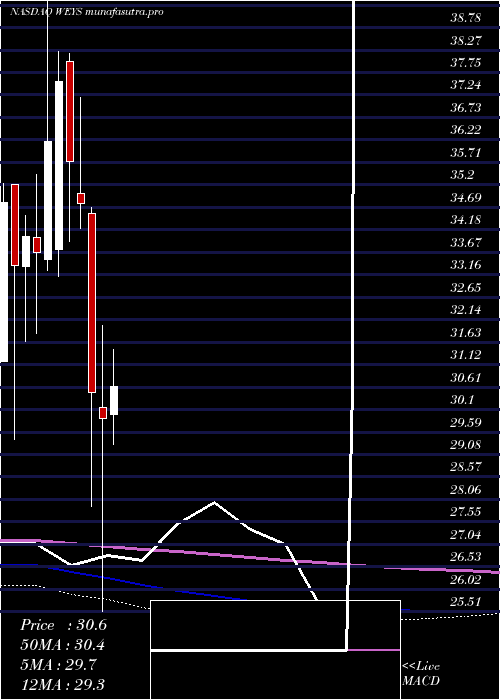Click the 37.24 price axis label
This screenshot has width=500, height=700.
[x=466, y=85]
